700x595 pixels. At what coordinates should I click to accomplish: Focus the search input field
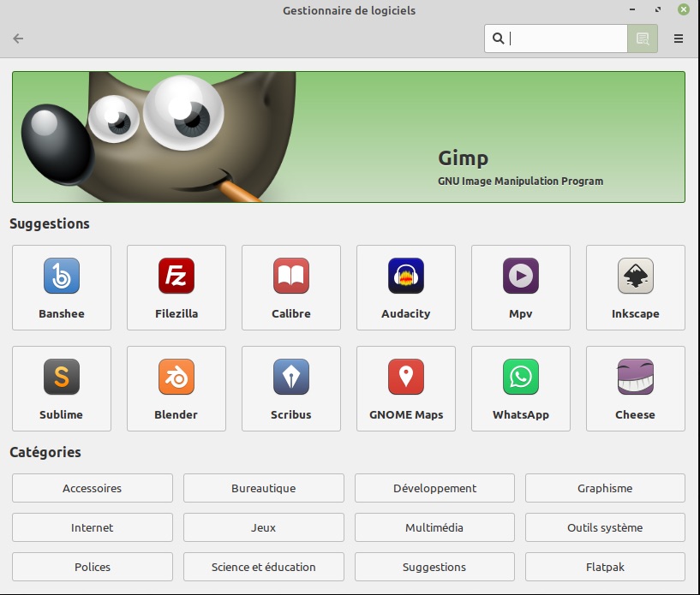point(565,39)
